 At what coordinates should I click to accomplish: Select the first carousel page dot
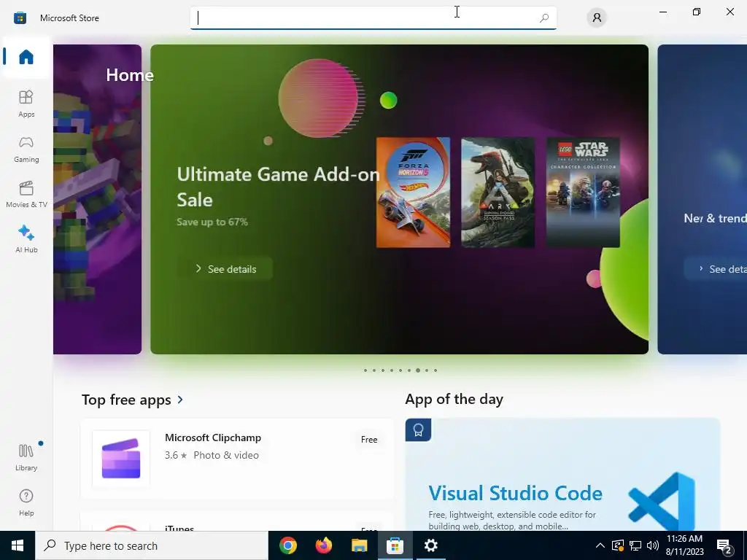pyautogui.click(x=365, y=370)
